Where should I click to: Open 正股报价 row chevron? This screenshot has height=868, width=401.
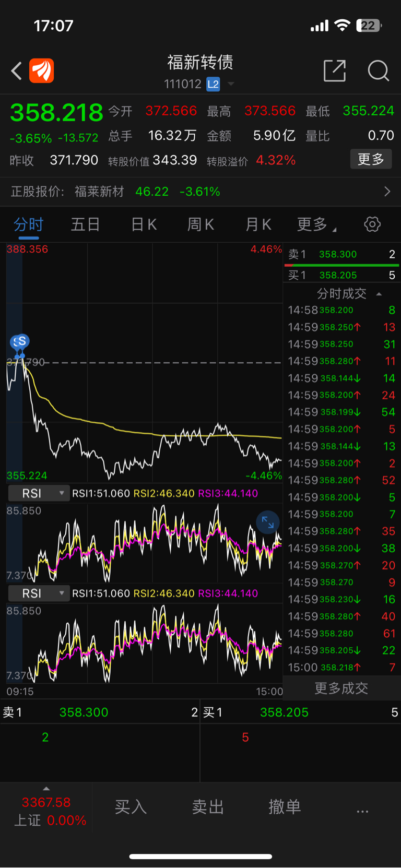[387, 192]
